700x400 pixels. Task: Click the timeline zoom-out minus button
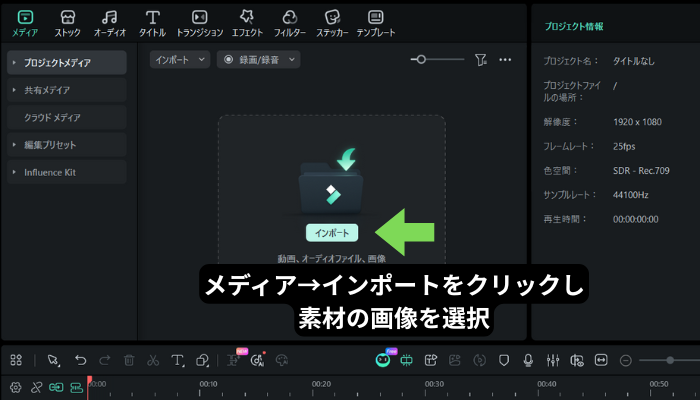(x=626, y=360)
